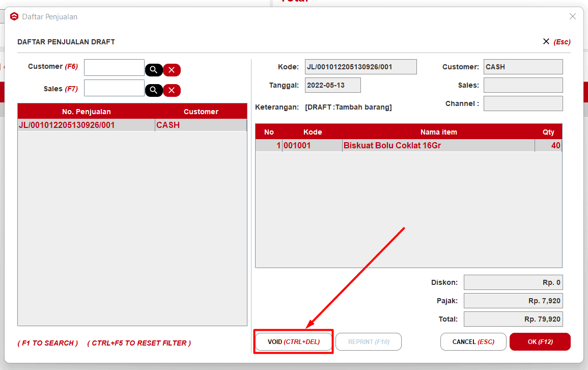Click the Sales search magnifier icon

point(153,90)
